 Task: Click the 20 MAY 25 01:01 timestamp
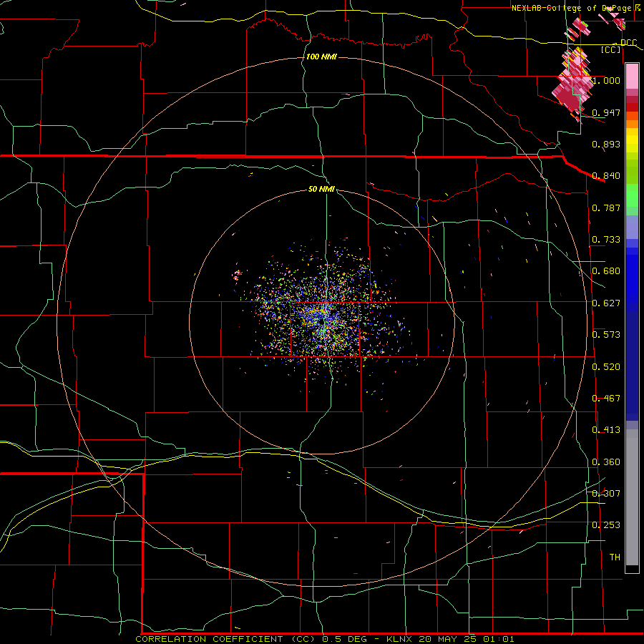[467, 639]
